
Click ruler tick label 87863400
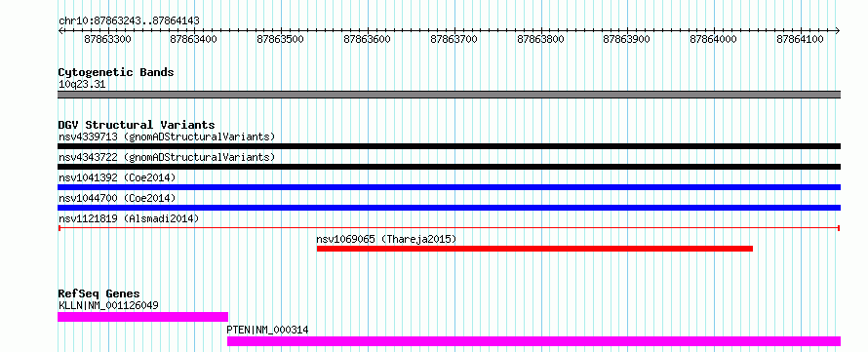click(x=194, y=40)
